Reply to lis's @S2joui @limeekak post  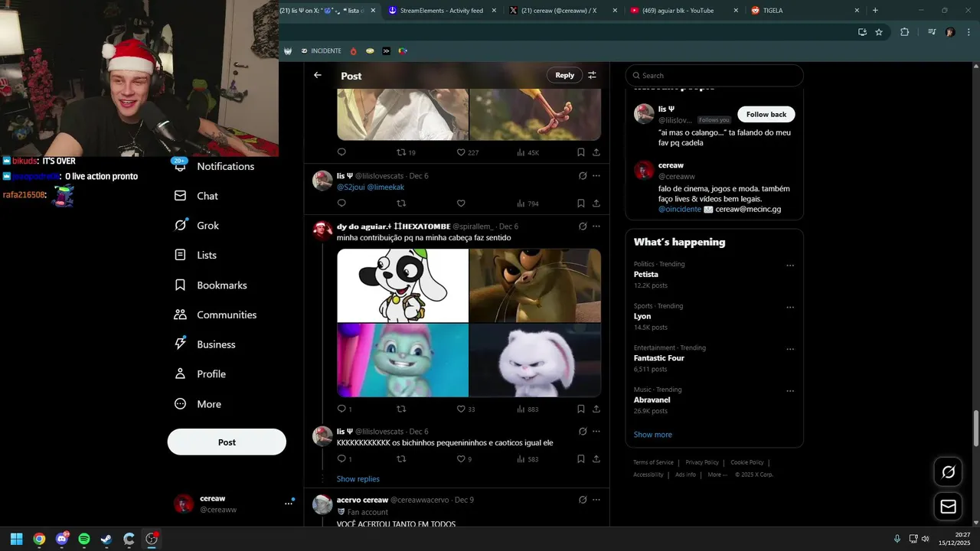341,204
